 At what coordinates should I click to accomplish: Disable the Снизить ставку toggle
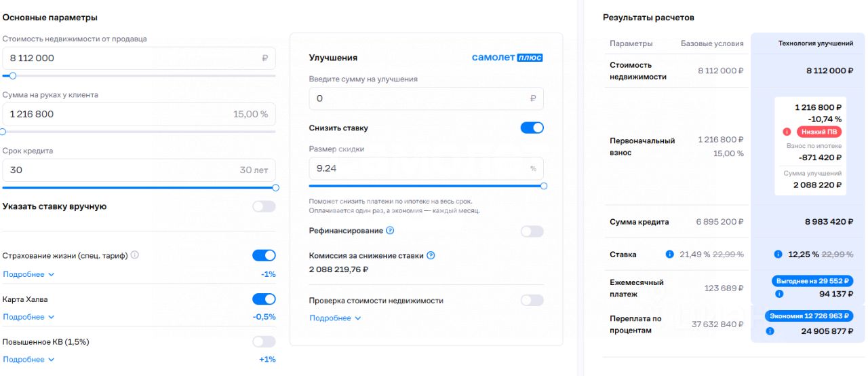(532, 128)
